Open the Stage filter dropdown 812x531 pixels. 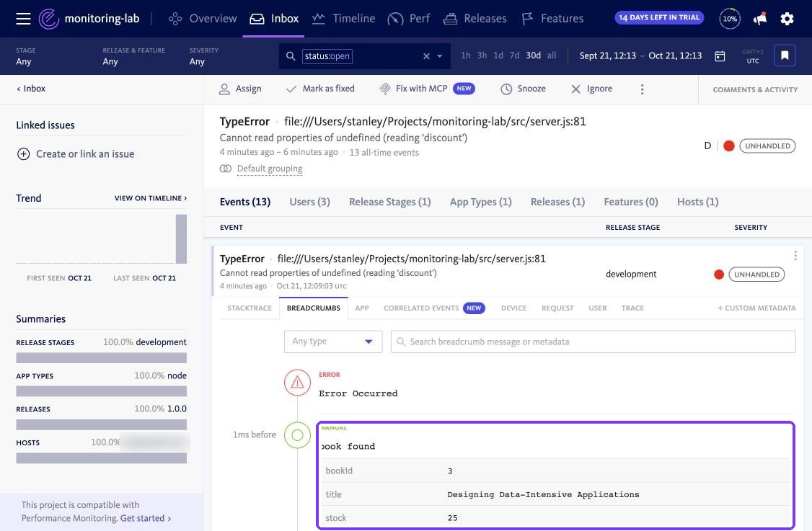[x=26, y=56]
